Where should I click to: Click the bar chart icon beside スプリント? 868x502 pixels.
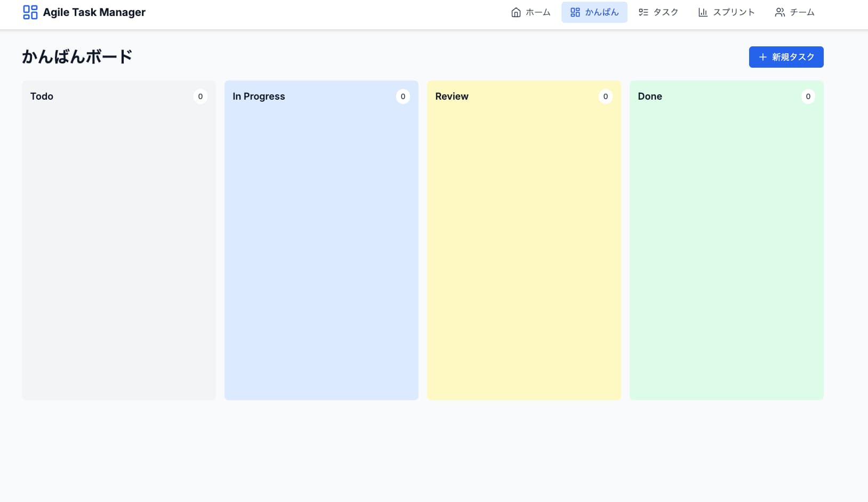703,12
